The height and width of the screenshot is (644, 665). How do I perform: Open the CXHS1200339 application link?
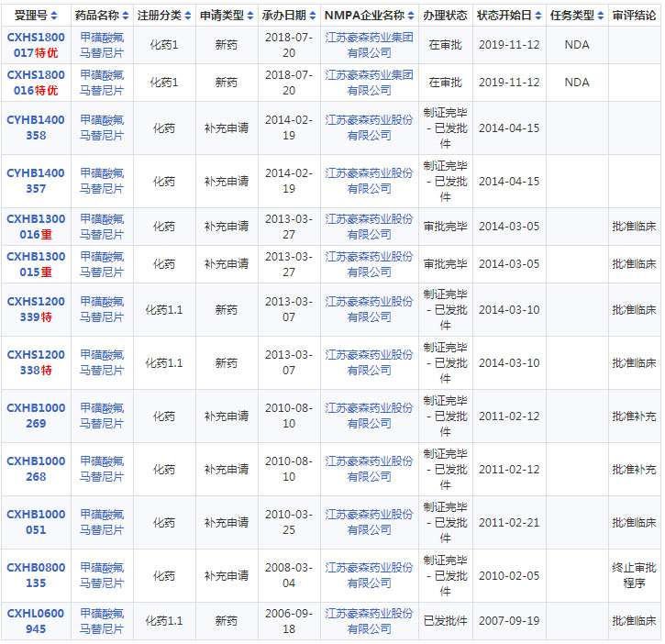tap(35, 309)
